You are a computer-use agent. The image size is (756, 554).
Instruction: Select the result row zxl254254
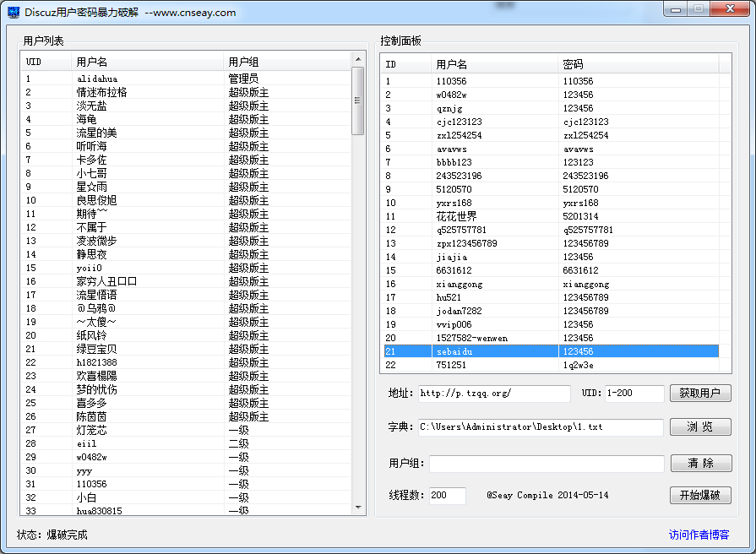click(551, 135)
